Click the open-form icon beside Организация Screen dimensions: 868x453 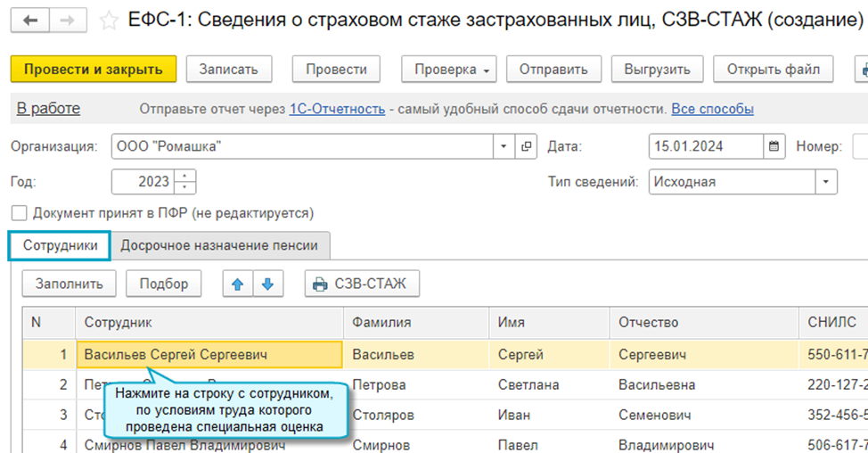click(x=526, y=146)
